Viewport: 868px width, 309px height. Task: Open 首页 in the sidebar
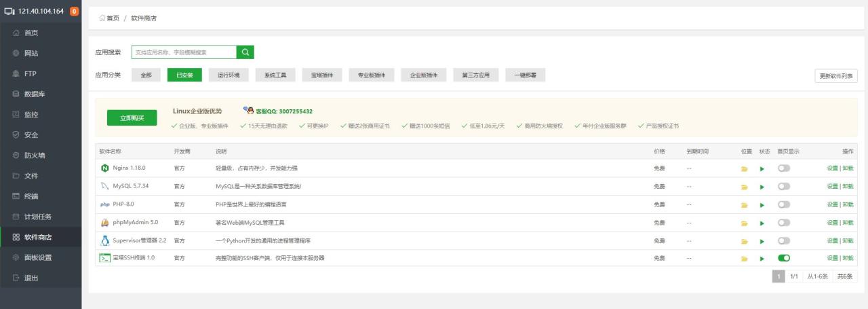pyautogui.click(x=41, y=33)
